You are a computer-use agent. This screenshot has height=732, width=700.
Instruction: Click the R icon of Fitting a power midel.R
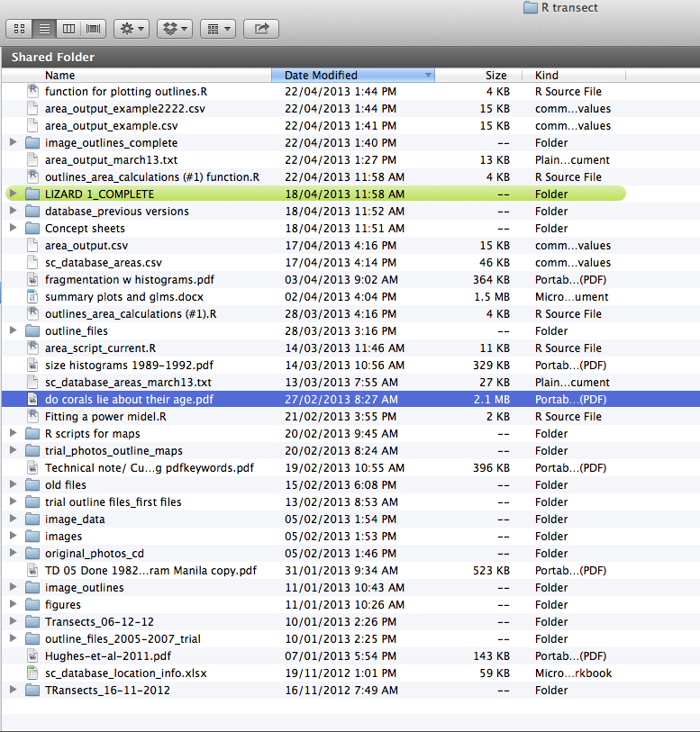[32, 416]
